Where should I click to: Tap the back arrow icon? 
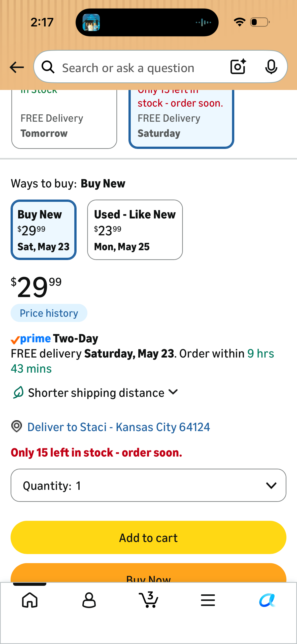[x=17, y=67]
